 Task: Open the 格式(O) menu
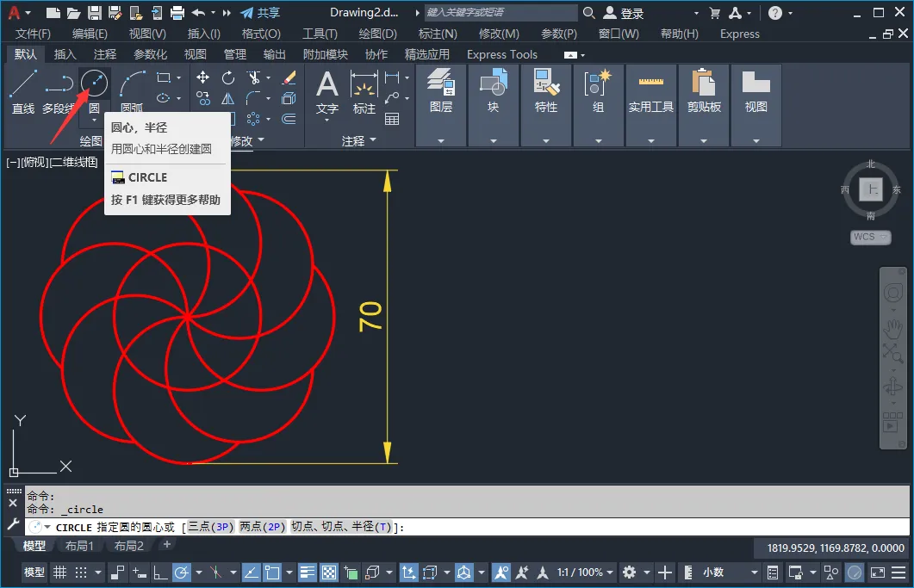[261, 34]
